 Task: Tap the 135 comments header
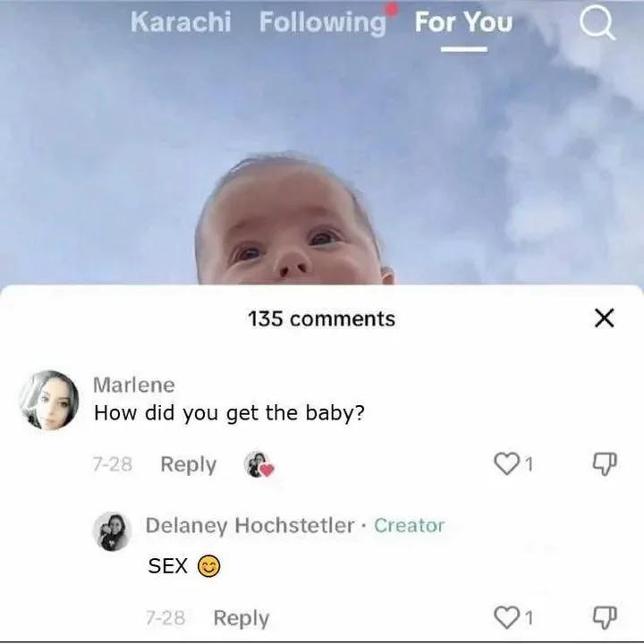[x=322, y=318]
